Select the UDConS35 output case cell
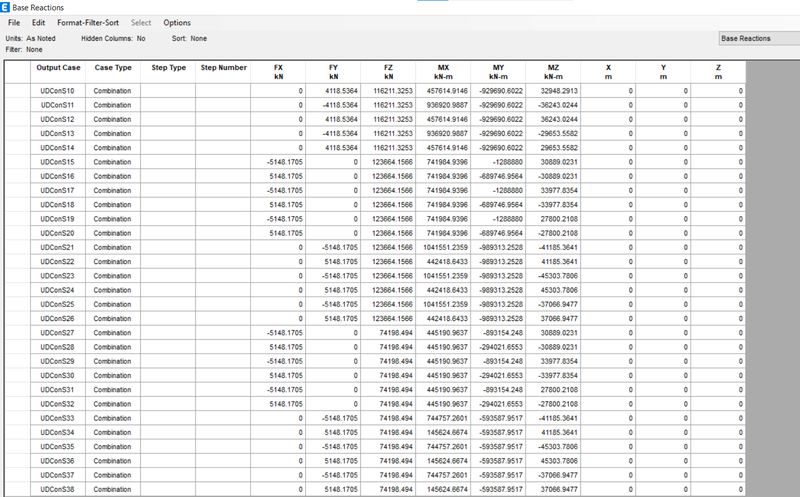The image size is (800, 497). coord(58,448)
